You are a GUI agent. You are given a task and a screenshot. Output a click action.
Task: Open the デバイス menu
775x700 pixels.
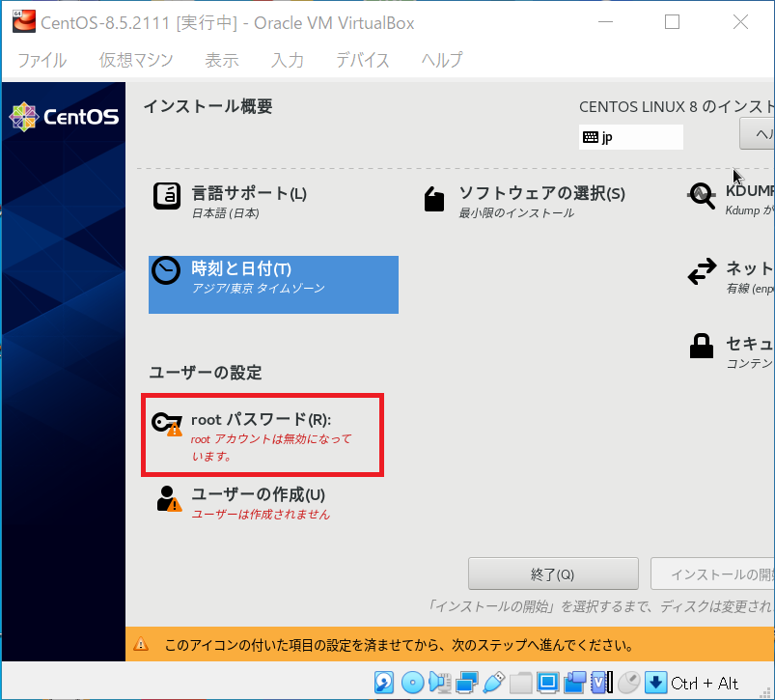click(x=362, y=60)
